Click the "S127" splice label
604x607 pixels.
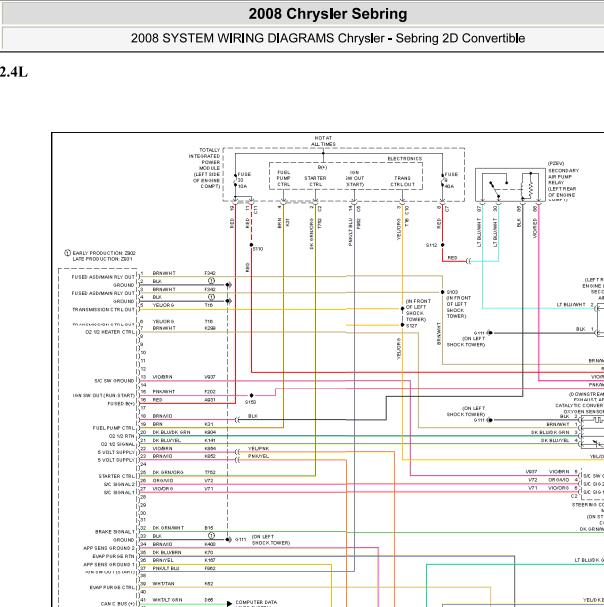(411, 326)
